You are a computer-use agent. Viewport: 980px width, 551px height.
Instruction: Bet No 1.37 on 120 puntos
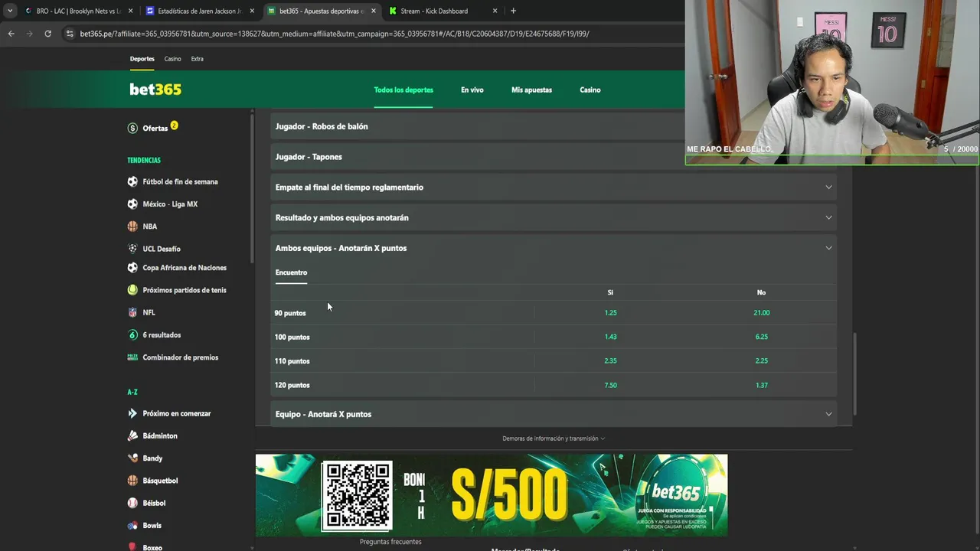coord(761,385)
